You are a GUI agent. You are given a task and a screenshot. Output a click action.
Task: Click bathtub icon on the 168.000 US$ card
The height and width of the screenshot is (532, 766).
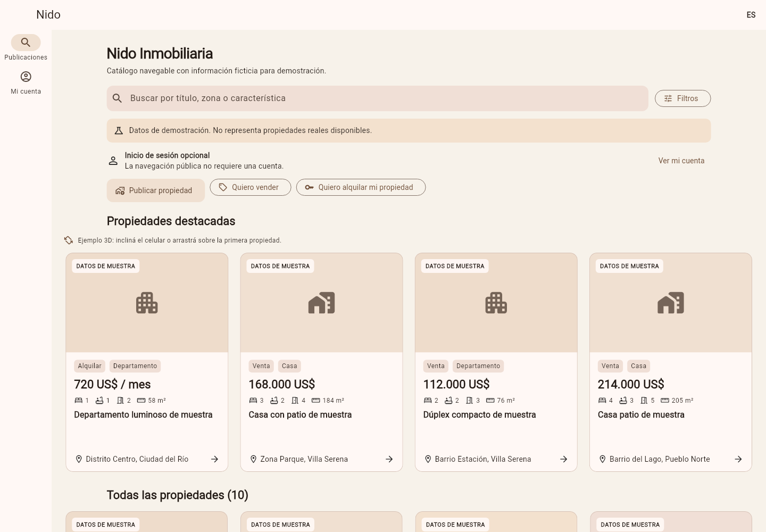tap(274, 401)
